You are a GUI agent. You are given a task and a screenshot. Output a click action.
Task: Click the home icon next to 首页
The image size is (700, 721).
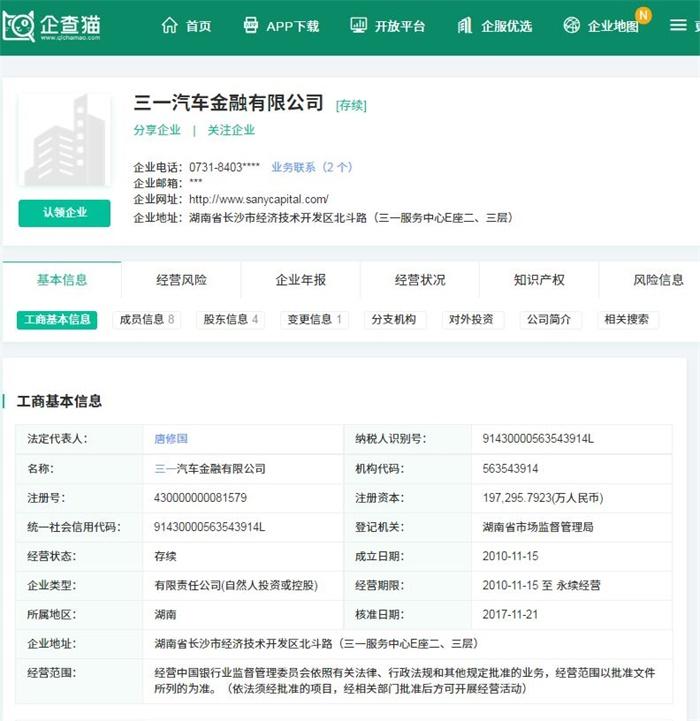coord(169,25)
